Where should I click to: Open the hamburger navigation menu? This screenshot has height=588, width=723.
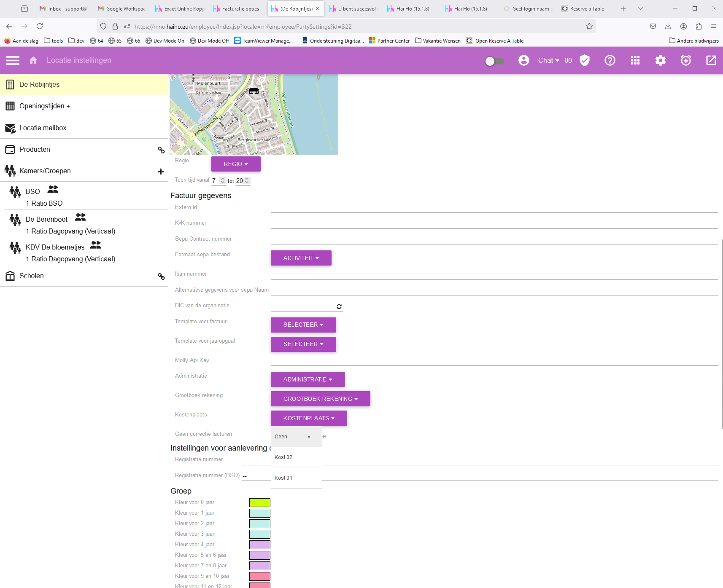(x=13, y=60)
